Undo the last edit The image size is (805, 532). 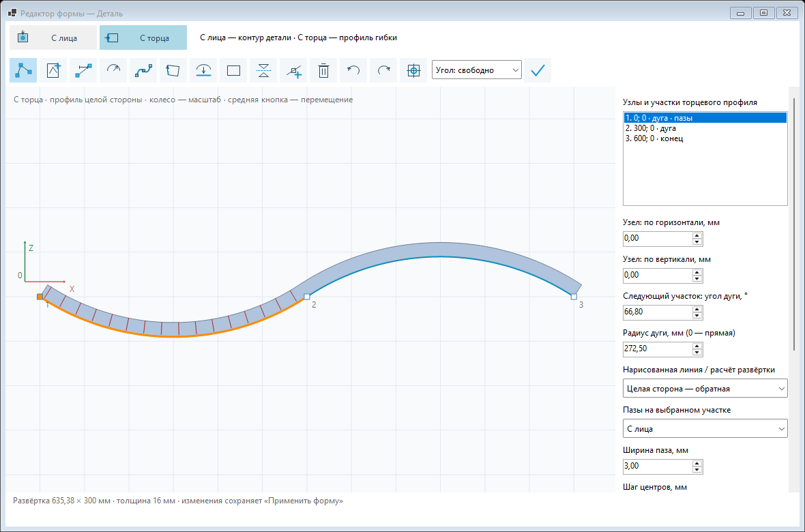click(354, 70)
